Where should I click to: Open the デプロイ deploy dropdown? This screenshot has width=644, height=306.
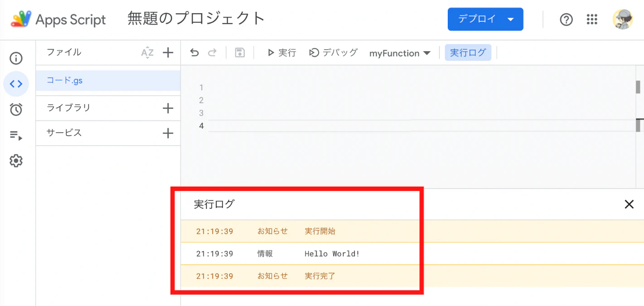(x=485, y=19)
